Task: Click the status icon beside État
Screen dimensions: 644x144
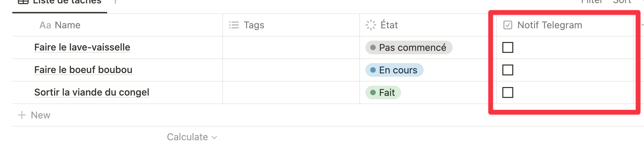Action: click(x=371, y=25)
